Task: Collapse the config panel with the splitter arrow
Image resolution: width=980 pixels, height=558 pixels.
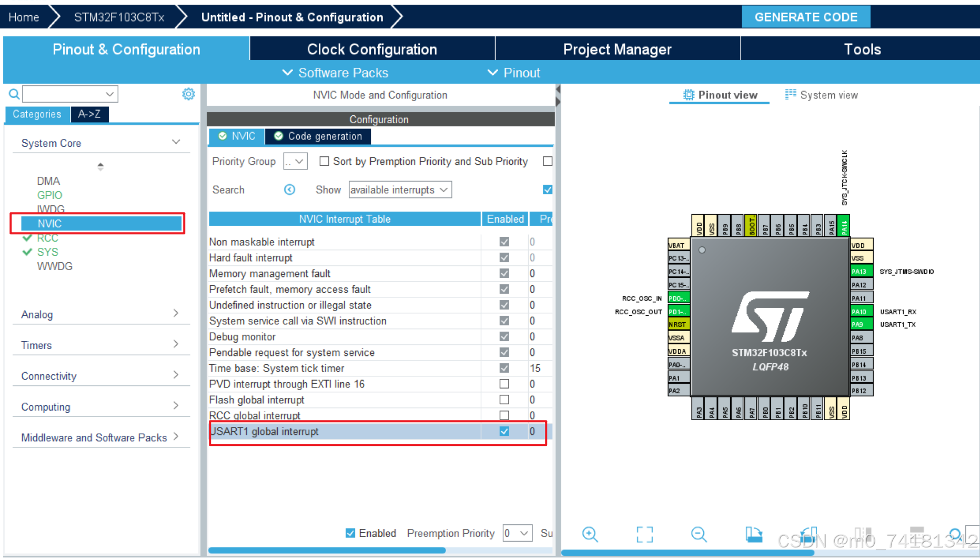Action: coord(558,89)
